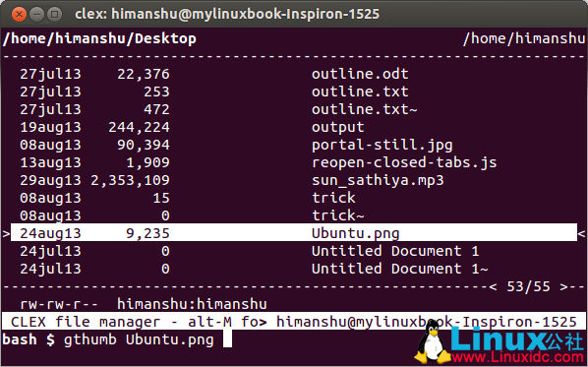588x367 pixels.
Task: Click the rw-rw-r-- permissions text
Action: (59, 304)
